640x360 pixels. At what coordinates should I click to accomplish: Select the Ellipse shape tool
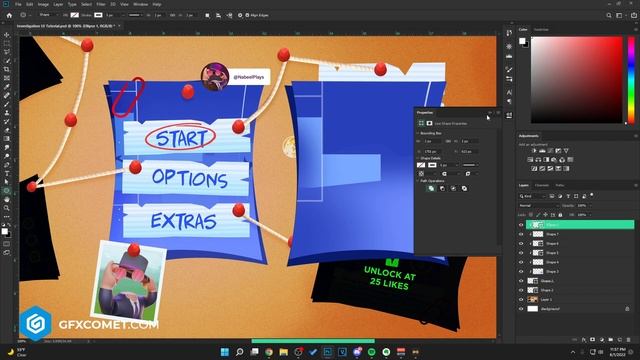click(7, 191)
